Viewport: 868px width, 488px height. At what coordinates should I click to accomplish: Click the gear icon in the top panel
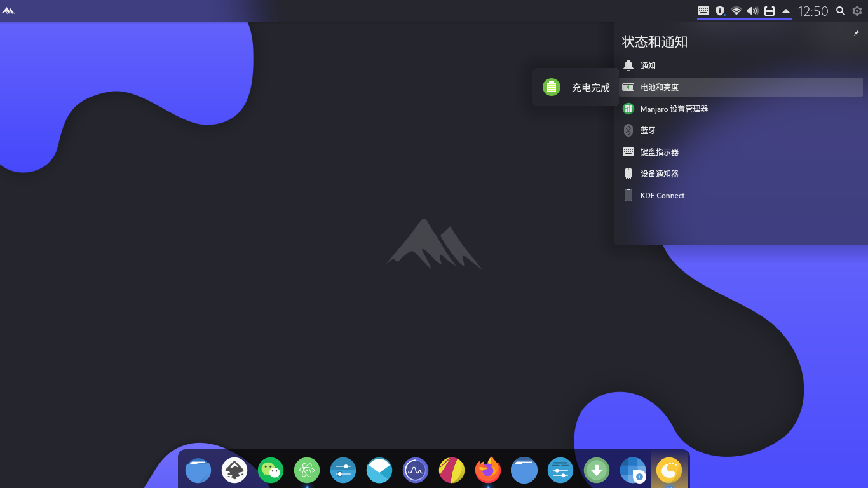pos(857,11)
